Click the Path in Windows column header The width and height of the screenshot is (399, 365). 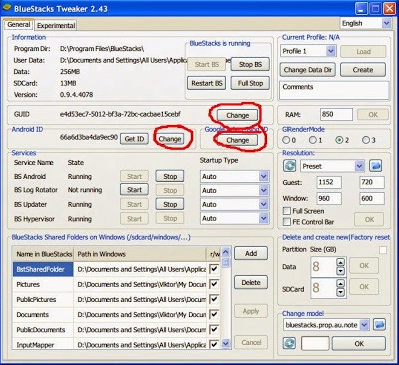click(x=140, y=254)
